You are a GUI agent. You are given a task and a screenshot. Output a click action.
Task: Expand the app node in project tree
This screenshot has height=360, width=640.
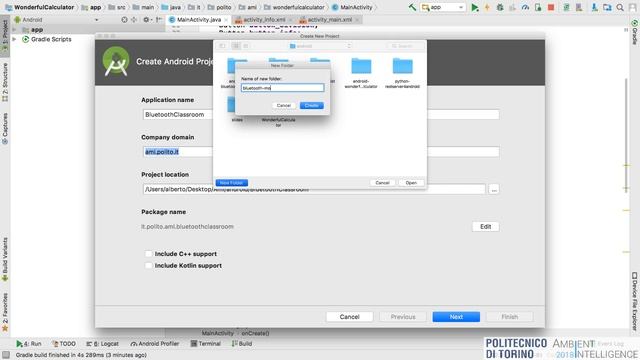(x=15, y=29)
